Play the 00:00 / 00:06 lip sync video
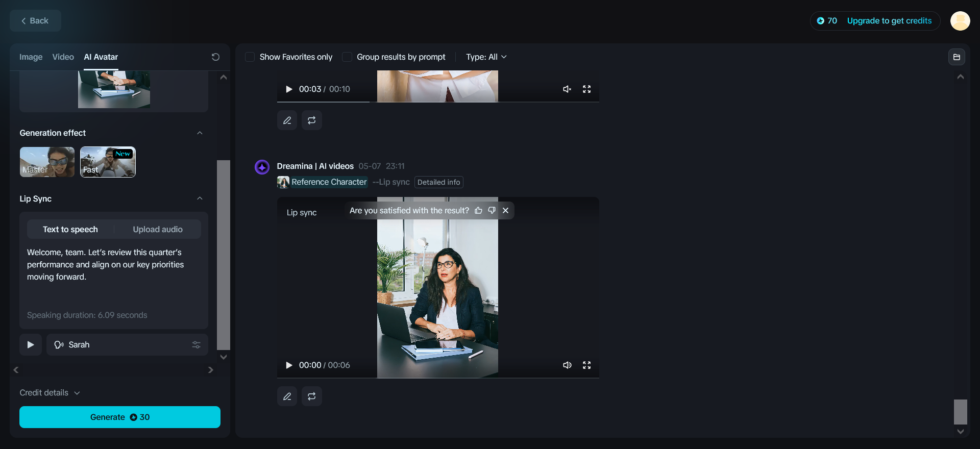Viewport: 980px width, 449px height. 289,365
